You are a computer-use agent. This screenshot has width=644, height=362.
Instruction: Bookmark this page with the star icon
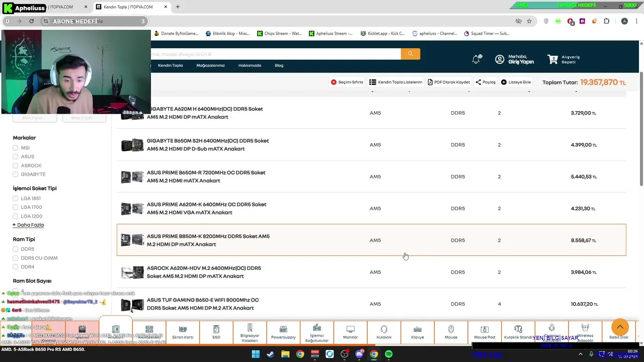(529, 21)
